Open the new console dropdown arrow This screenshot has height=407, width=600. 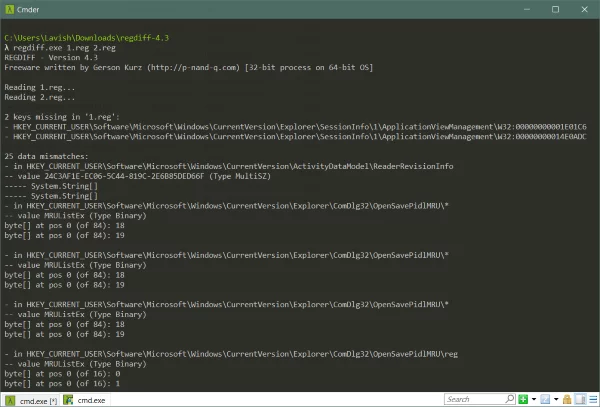pos(534,399)
